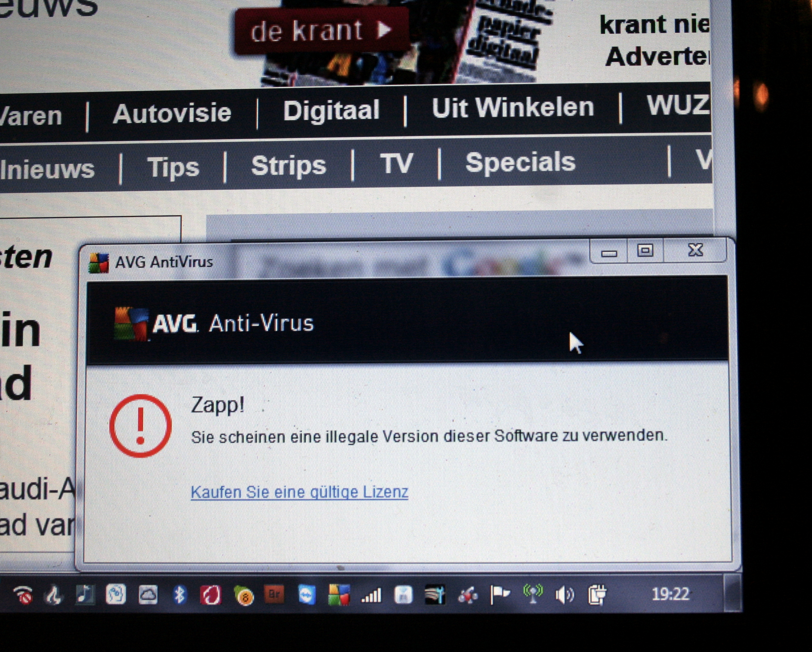
Task: Go to Uit Winkelen section
Action: pos(513,108)
